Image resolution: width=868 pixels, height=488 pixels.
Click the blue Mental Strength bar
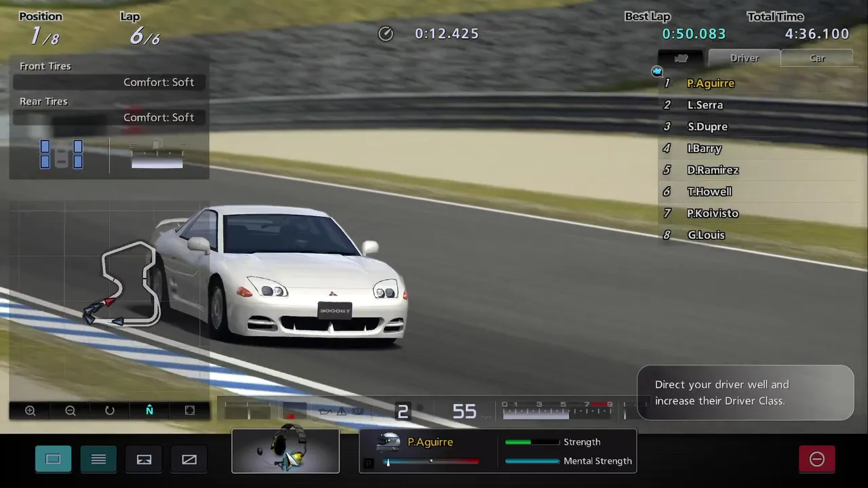click(x=532, y=461)
